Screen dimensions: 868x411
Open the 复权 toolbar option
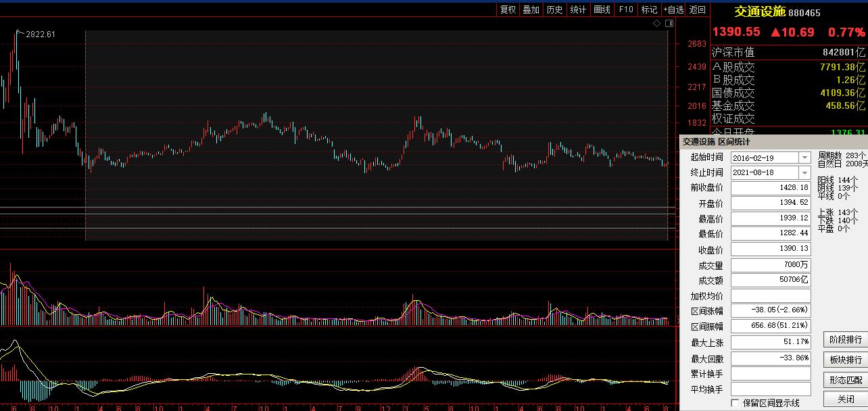[508, 9]
